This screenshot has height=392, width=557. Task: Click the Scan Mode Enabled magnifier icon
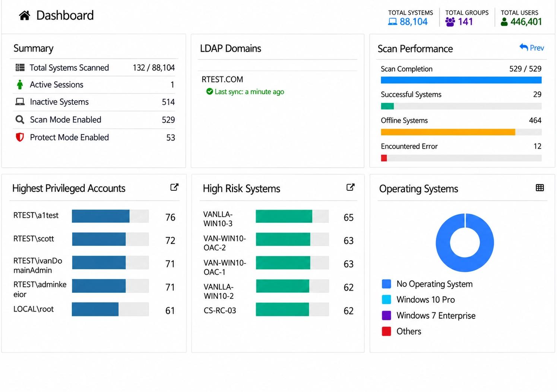20,120
